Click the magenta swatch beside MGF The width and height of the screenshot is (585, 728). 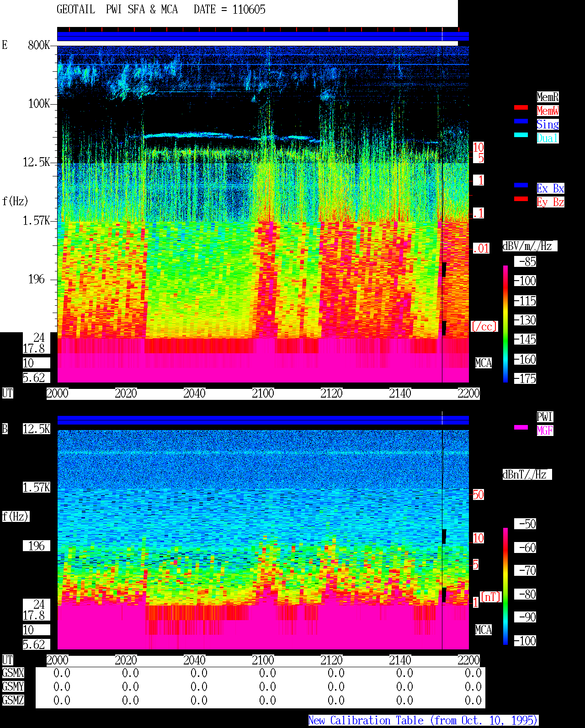point(521,427)
